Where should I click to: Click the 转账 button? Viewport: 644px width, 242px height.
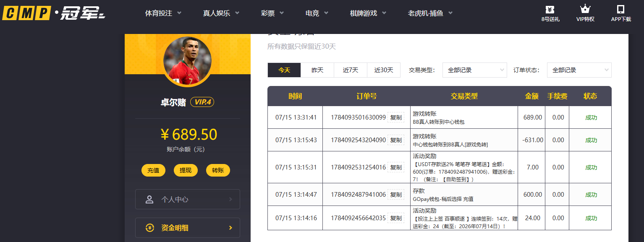tap(218, 170)
